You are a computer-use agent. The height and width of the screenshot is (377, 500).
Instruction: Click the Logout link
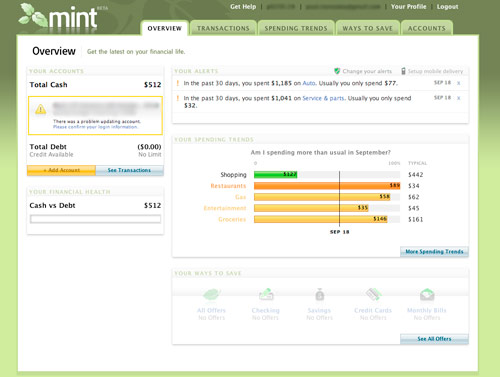447,7
